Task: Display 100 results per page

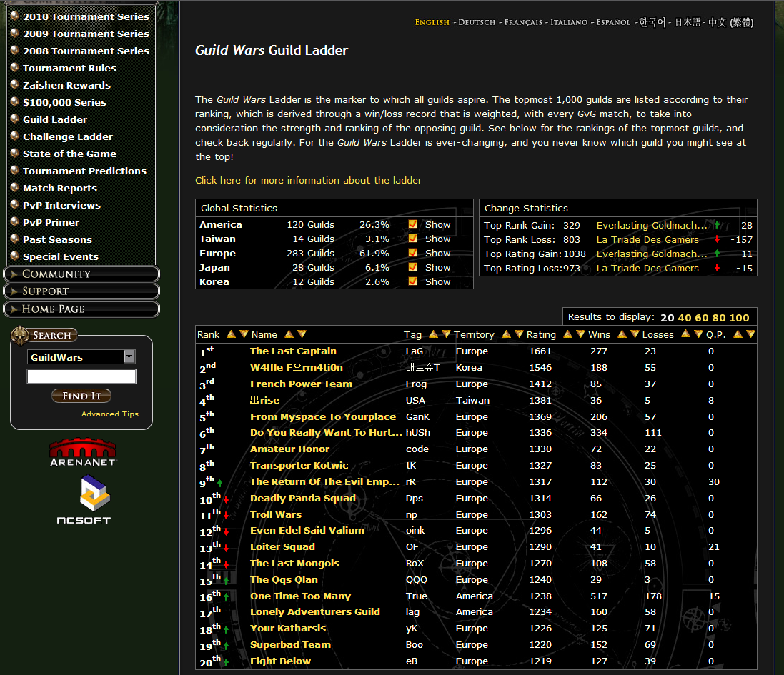Action: 740,318
